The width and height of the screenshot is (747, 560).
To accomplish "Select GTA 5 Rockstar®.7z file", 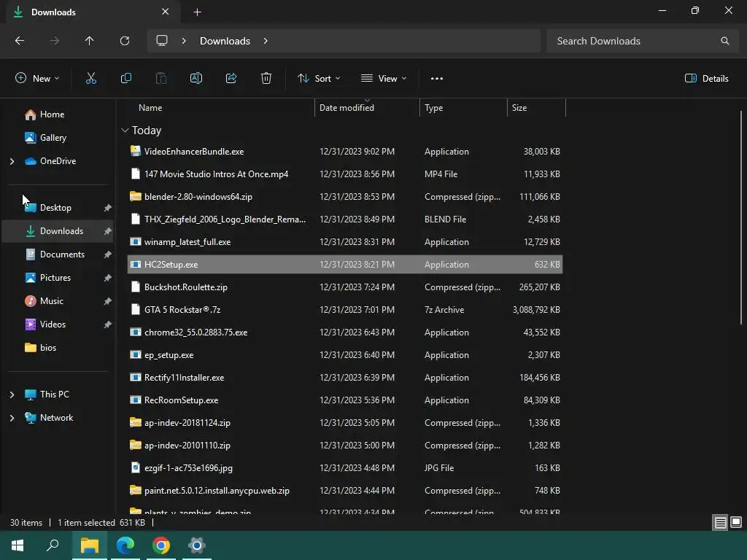I will (x=345, y=309).
